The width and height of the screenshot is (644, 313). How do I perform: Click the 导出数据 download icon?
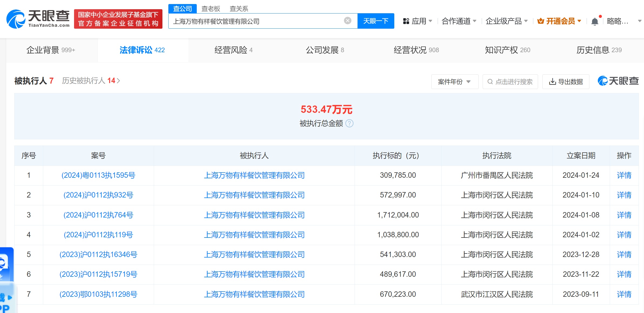coord(552,82)
